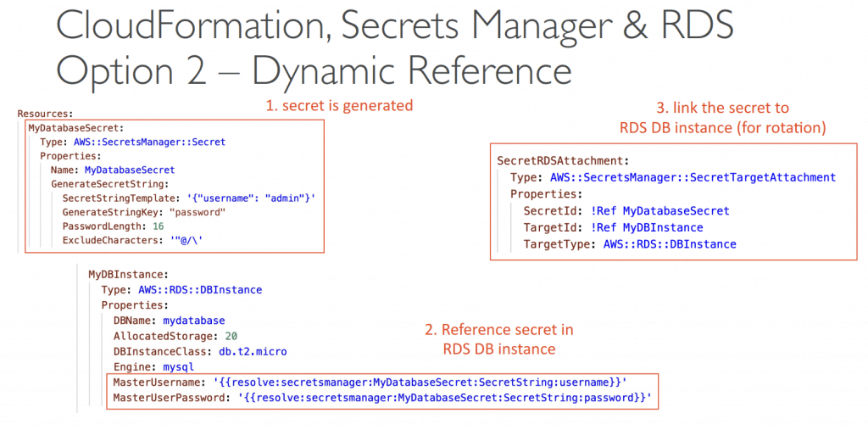Click 'Name: MyDatabaseSecret' property line
The width and height of the screenshot is (868, 430).
[113, 170]
